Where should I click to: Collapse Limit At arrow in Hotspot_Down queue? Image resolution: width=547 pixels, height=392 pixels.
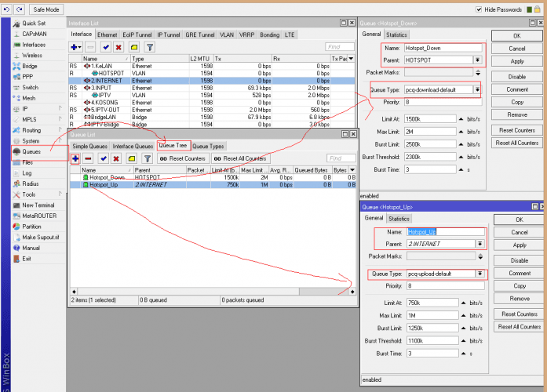tap(461, 119)
